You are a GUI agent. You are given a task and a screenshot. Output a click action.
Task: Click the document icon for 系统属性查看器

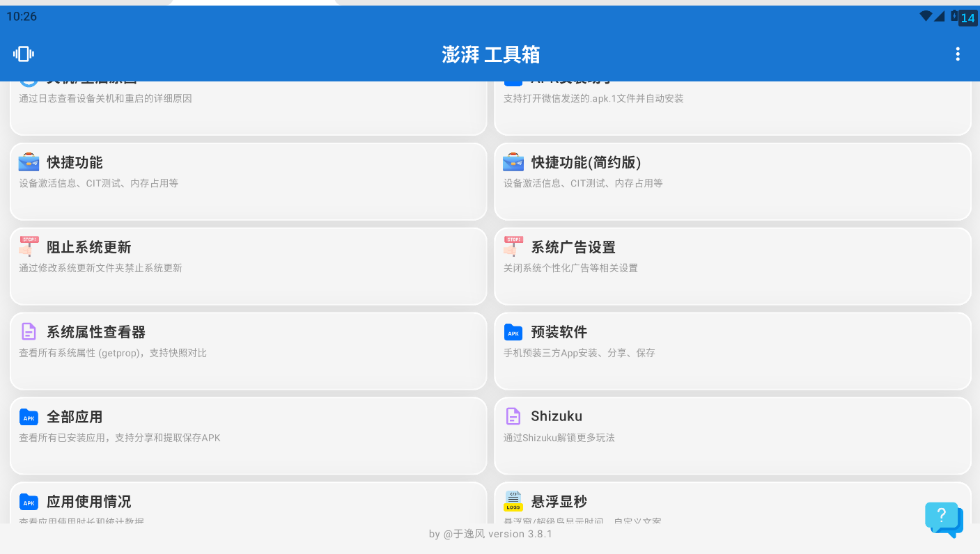click(29, 332)
